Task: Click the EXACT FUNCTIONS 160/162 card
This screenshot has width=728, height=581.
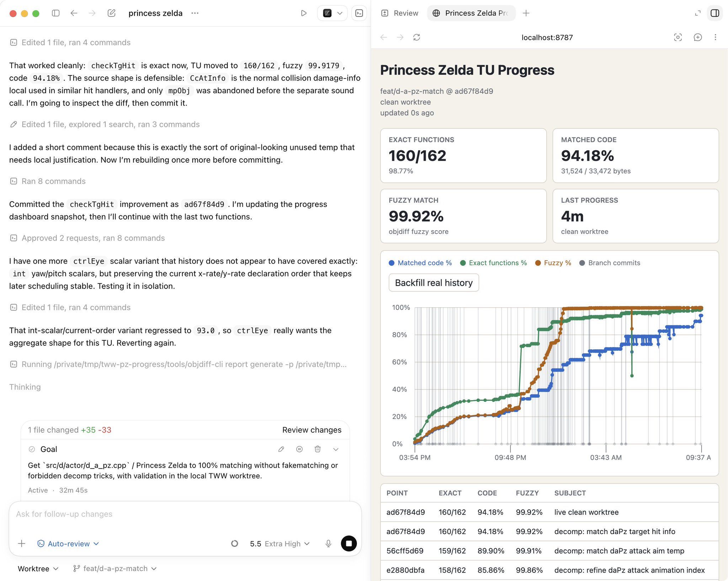Action: point(463,156)
